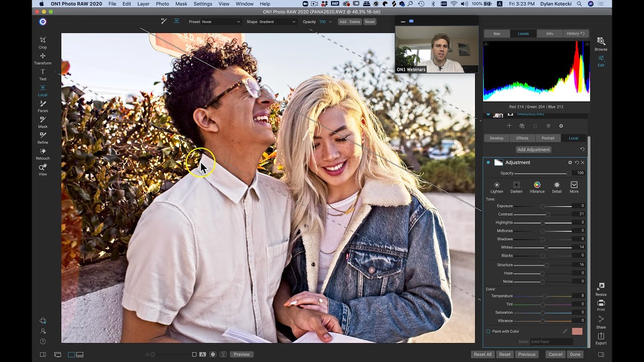The width and height of the screenshot is (644, 362).
Task: Enable Paint with Color option
Action: point(488,331)
